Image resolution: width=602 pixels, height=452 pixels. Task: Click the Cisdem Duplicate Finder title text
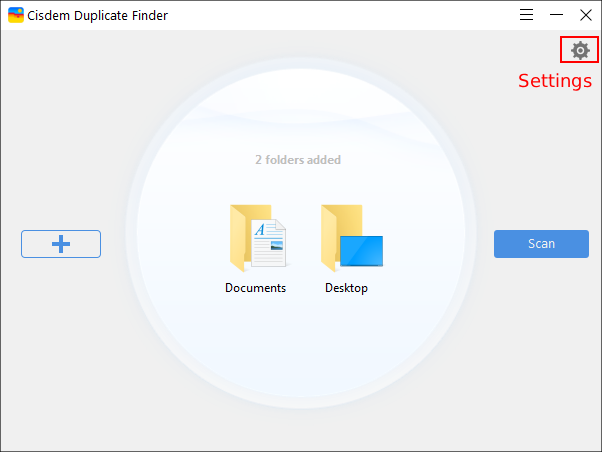(x=98, y=15)
